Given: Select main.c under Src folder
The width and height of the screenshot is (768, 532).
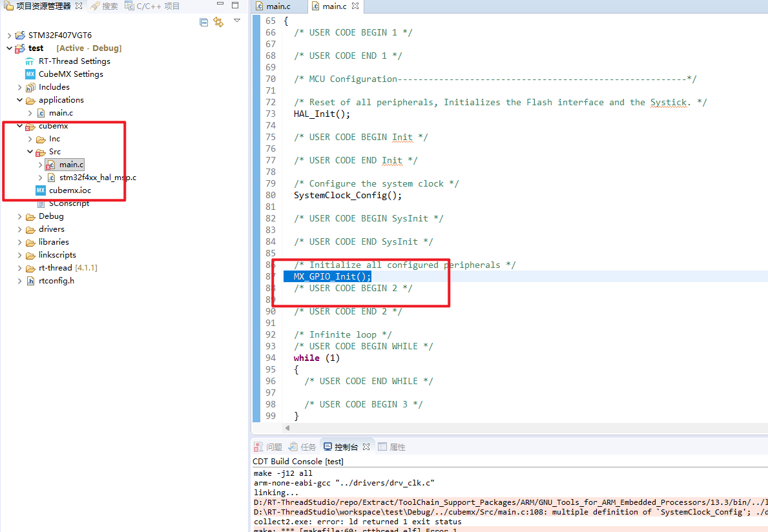Looking at the screenshot, I should pos(72,165).
